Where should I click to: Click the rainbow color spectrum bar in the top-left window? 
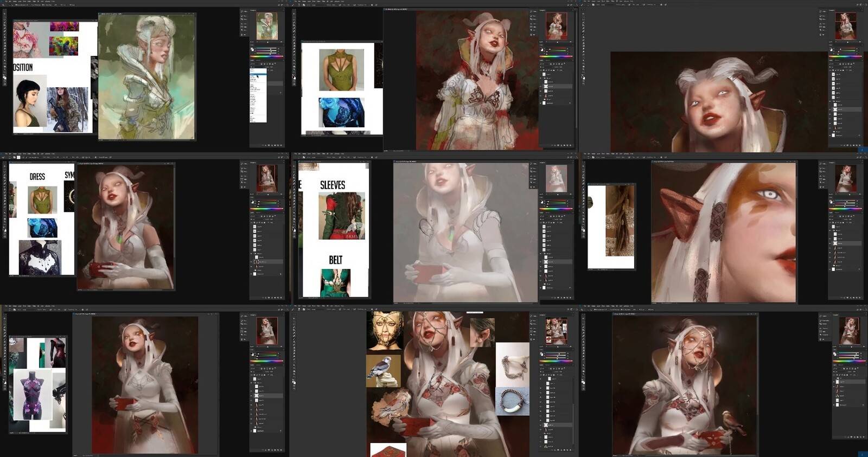tap(267, 56)
